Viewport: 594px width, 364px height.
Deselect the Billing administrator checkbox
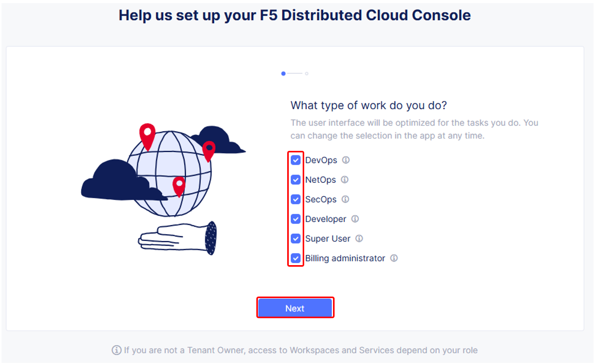(x=296, y=258)
